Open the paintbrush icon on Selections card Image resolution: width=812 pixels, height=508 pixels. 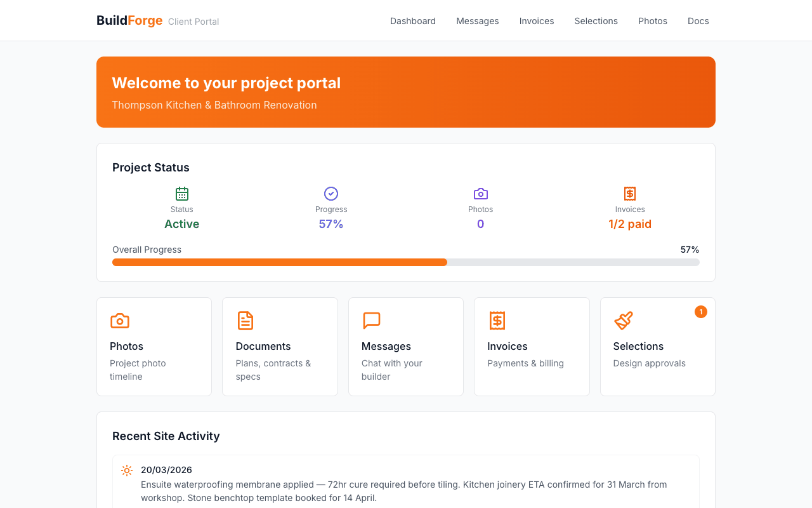(x=623, y=321)
